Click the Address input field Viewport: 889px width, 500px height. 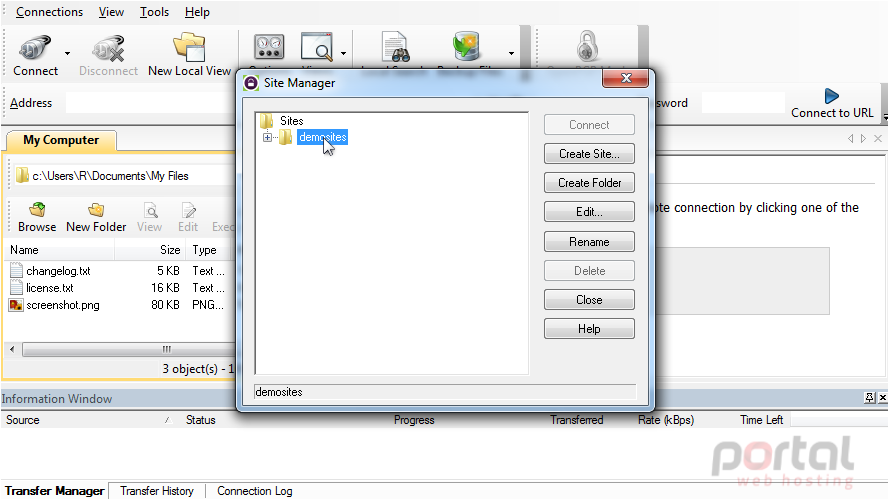pos(150,103)
